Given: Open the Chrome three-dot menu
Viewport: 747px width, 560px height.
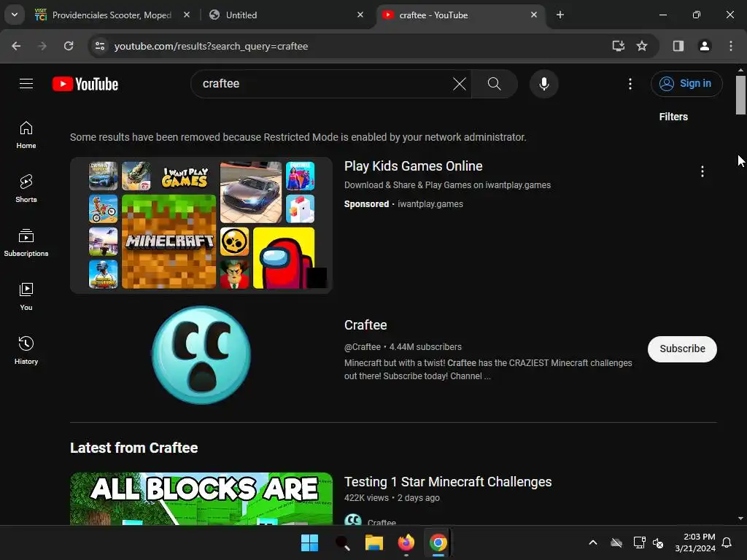Looking at the screenshot, I should [730, 46].
